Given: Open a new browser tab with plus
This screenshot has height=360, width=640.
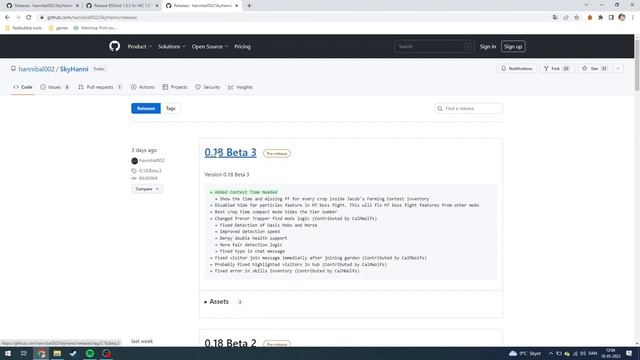Looking at the screenshot, I should click(x=249, y=6).
